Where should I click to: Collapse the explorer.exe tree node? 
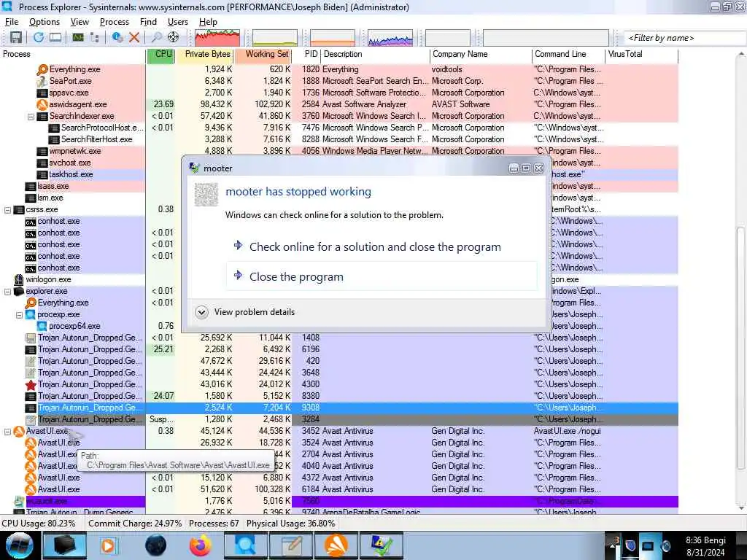point(7,292)
